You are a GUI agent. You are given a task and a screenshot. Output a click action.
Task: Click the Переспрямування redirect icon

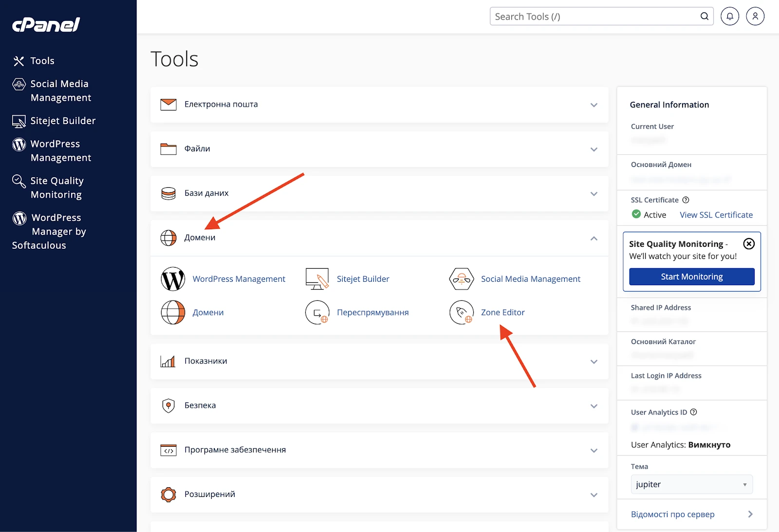tap(317, 312)
